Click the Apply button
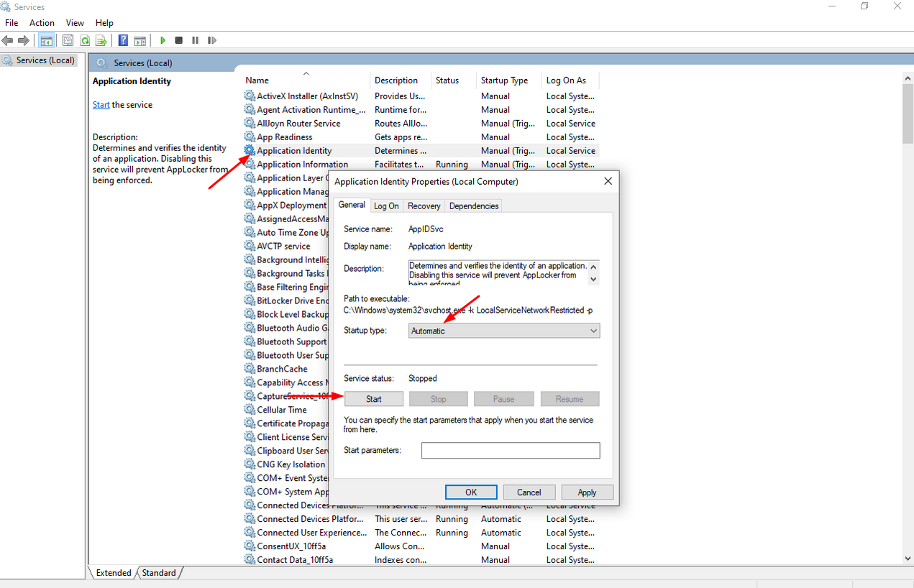 pos(587,492)
